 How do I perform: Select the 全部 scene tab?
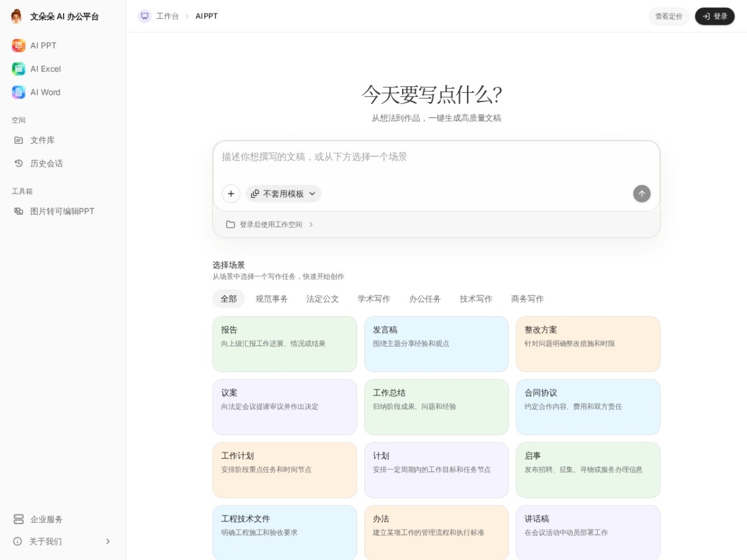tap(228, 299)
